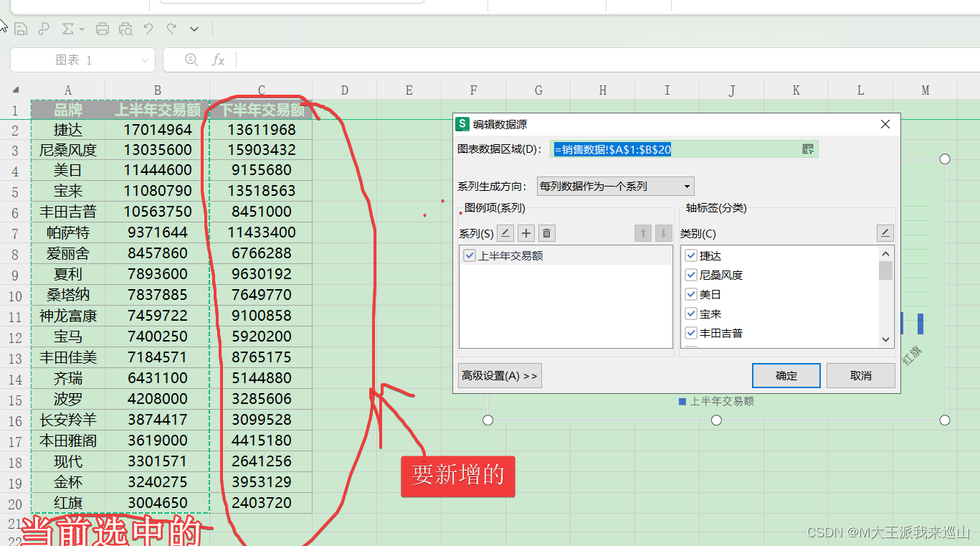Click the add series plus icon
Image resolution: width=980 pixels, height=546 pixels.
click(526, 233)
